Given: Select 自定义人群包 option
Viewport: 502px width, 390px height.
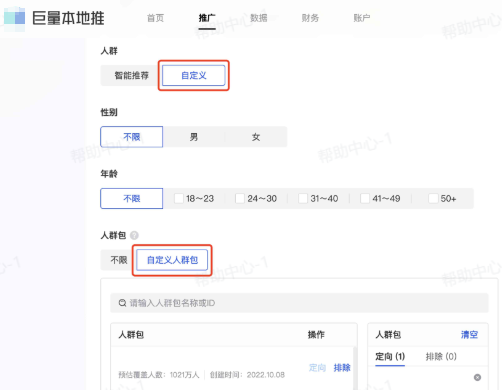Looking at the screenshot, I should click(x=172, y=260).
